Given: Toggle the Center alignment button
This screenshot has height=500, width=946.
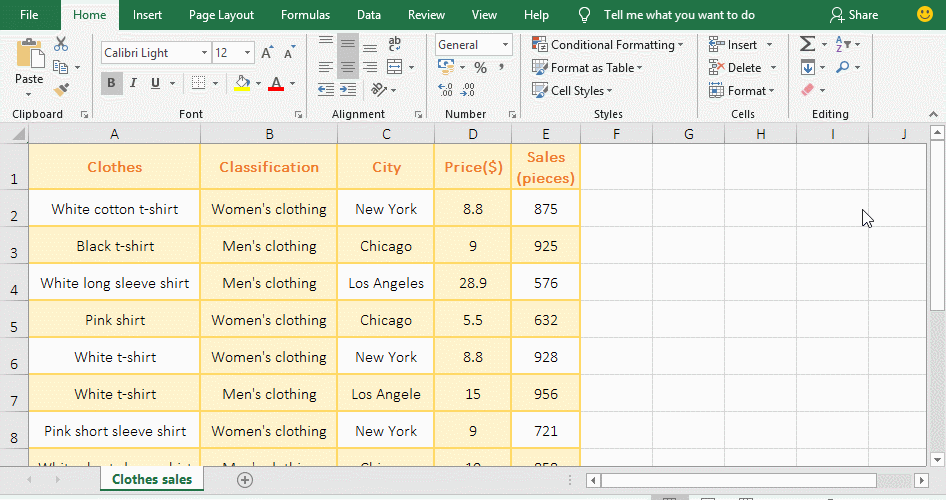Looking at the screenshot, I should click(348, 67).
